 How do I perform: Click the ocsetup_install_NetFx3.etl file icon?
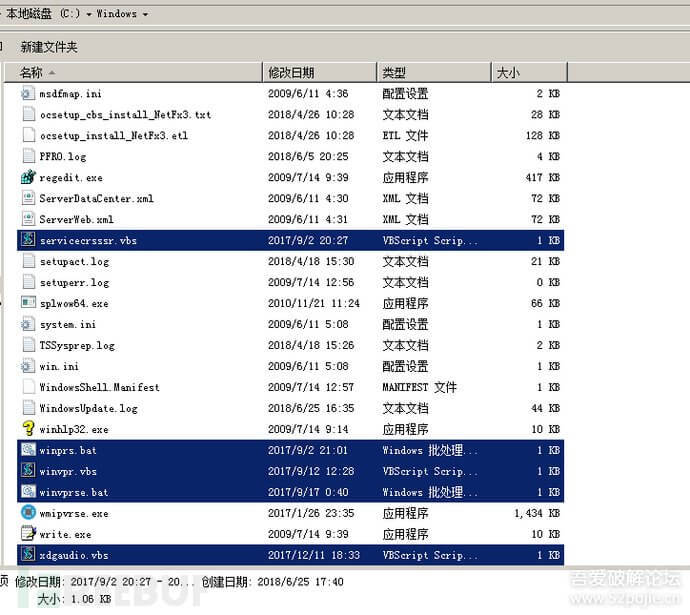coord(28,135)
